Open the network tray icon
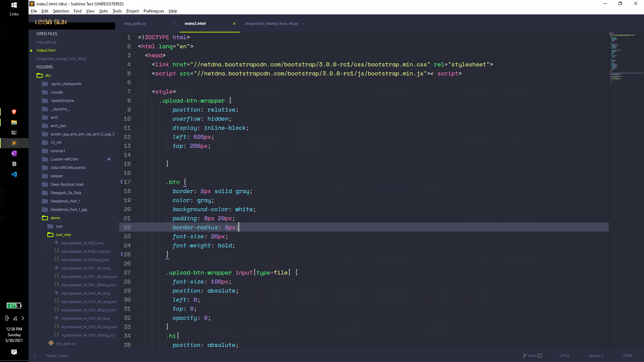This screenshot has height=362, width=644. (15, 318)
